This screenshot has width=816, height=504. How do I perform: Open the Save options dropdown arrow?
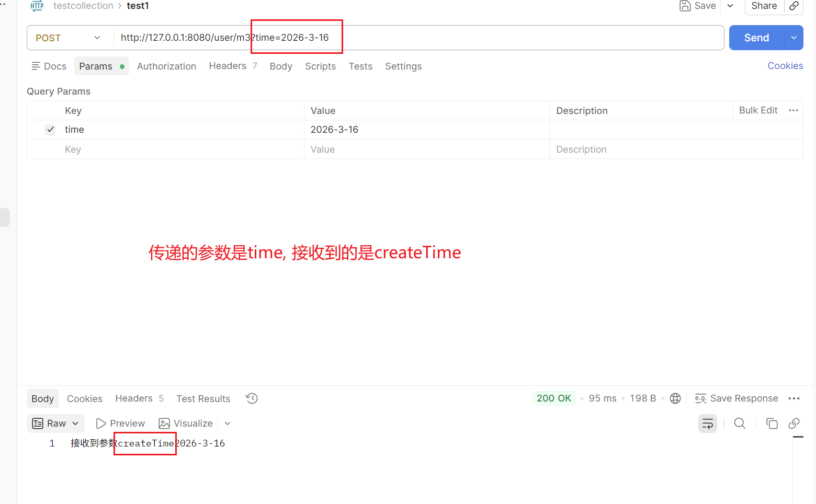tap(730, 6)
